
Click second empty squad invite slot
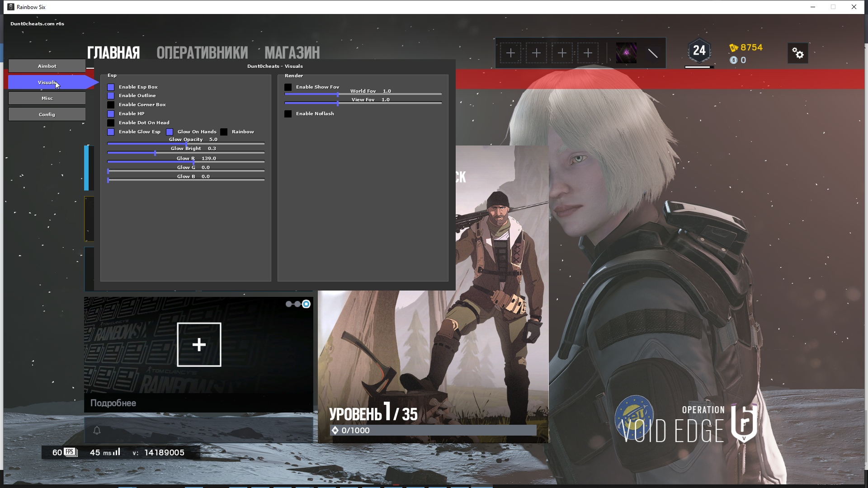click(537, 53)
